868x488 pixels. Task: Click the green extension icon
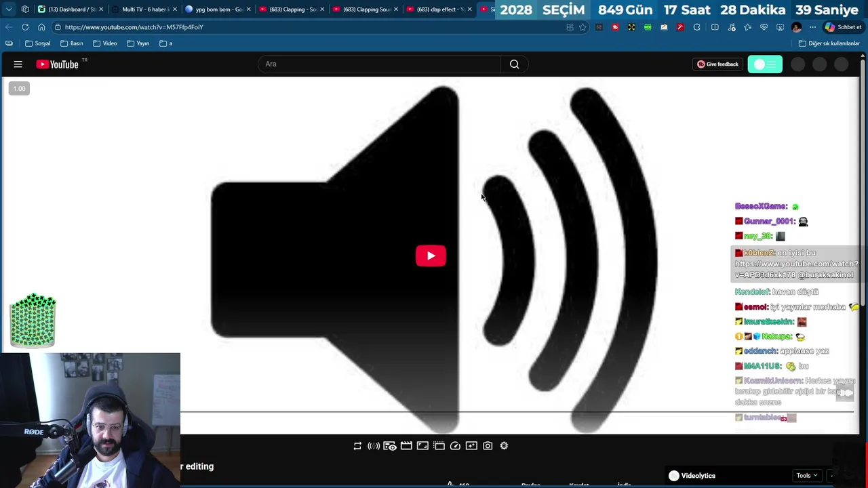648,27
